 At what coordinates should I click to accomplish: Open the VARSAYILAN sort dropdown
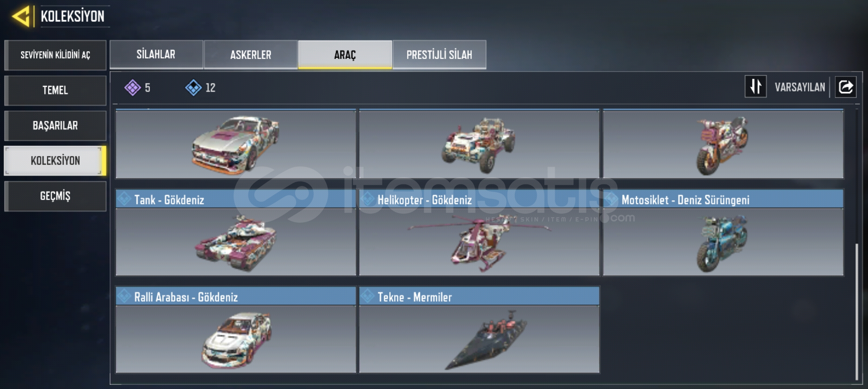coord(800,87)
